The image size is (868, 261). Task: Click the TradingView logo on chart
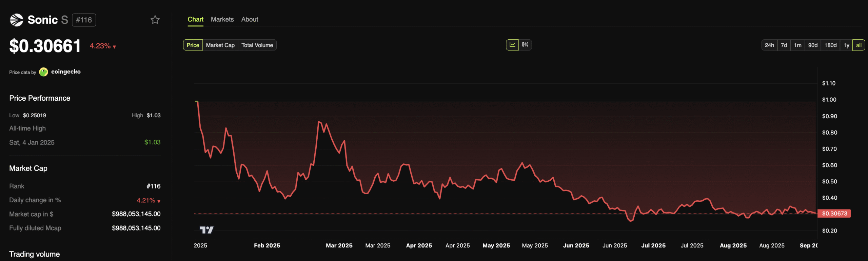[206, 230]
